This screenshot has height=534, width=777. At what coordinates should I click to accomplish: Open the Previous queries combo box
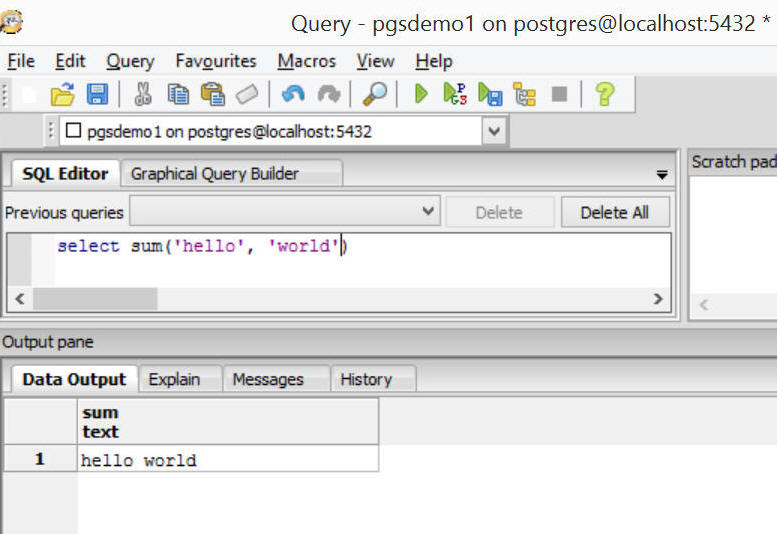(x=284, y=211)
